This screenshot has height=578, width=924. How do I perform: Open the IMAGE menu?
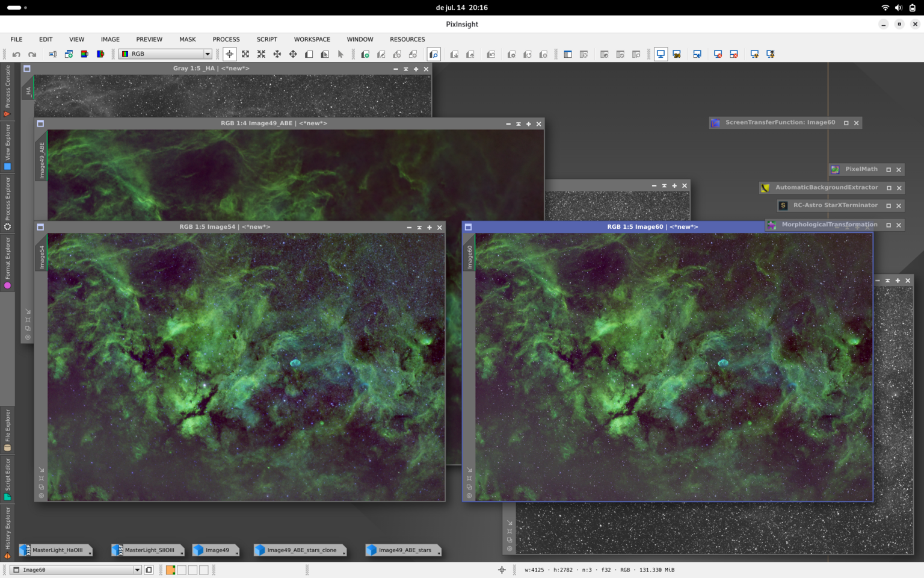pos(110,39)
